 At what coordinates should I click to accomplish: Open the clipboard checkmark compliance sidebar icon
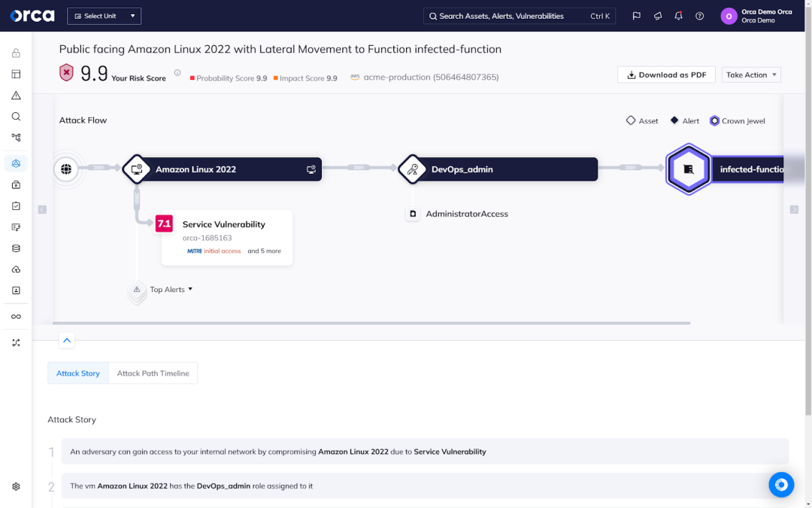point(16,205)
